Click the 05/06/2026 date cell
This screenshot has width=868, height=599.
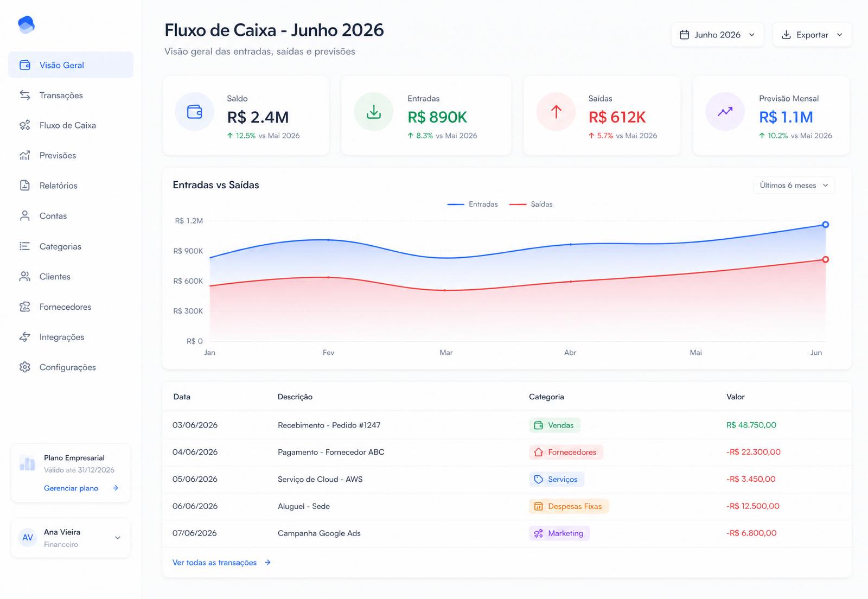point(195,479)
